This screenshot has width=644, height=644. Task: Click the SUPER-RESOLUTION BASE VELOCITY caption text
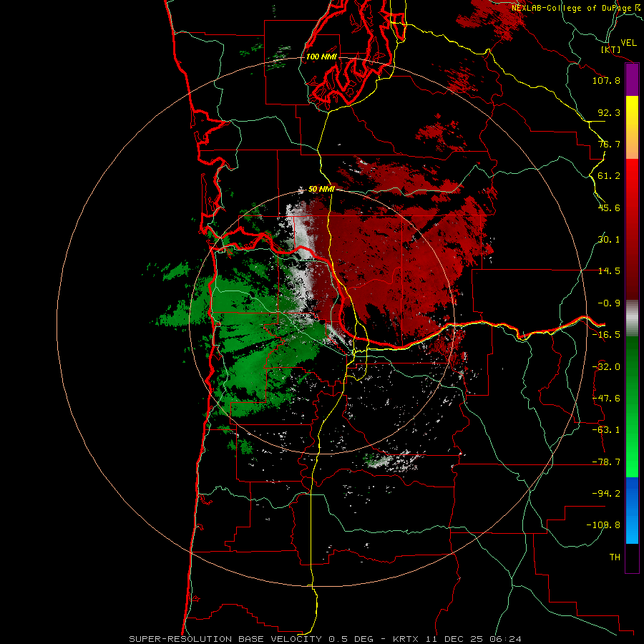[x=225, y=639]
